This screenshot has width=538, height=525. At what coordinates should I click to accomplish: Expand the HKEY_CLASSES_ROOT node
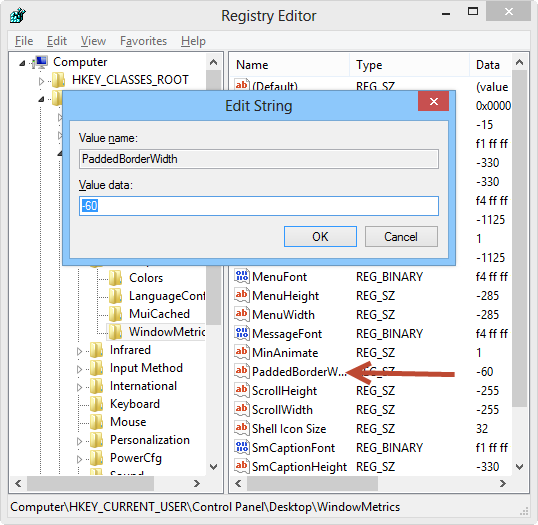tap(41, 81)
